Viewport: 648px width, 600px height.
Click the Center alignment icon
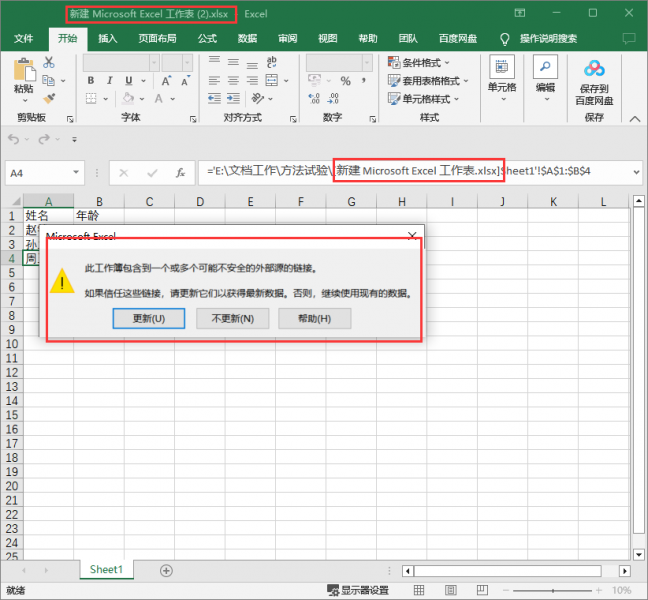tap(233, 80)
